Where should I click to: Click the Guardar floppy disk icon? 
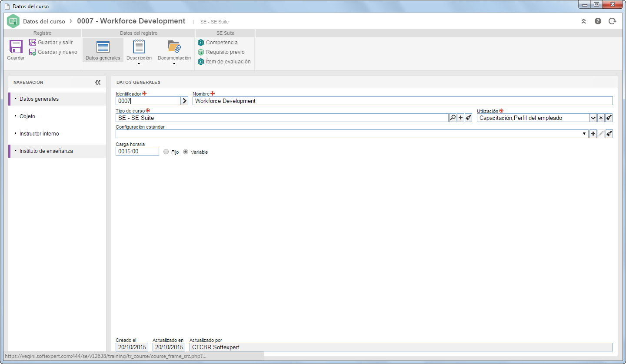coord(16,46)
